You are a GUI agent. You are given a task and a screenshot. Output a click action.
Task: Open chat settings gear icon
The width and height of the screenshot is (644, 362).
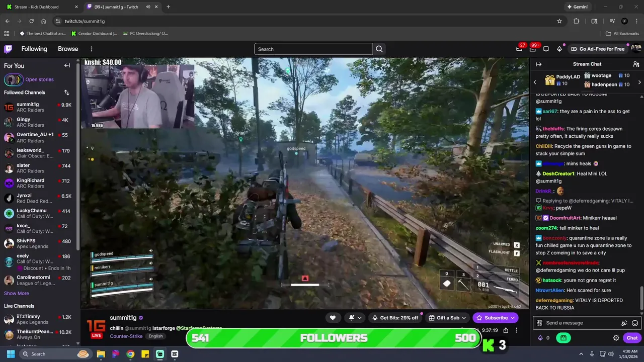(616, 338)
